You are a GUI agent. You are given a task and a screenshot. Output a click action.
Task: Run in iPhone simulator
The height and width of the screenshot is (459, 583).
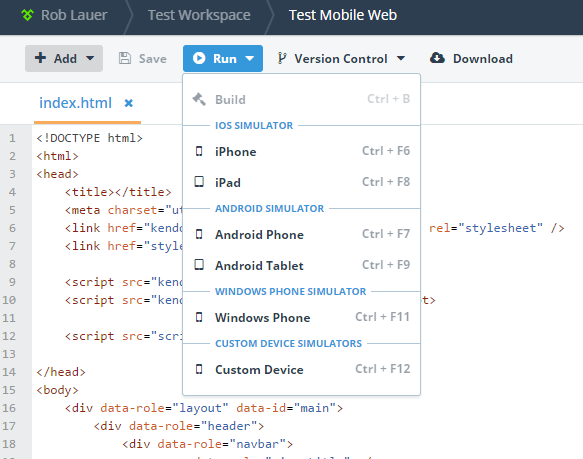302,151
